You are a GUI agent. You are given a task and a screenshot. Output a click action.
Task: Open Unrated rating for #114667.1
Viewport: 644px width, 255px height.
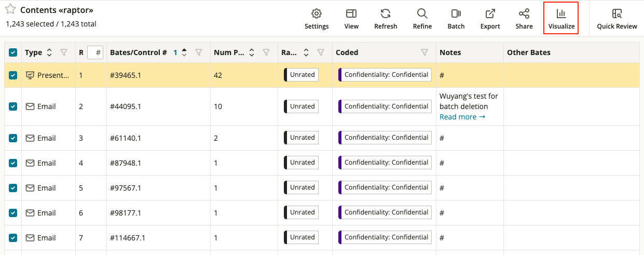coord(302,237)
